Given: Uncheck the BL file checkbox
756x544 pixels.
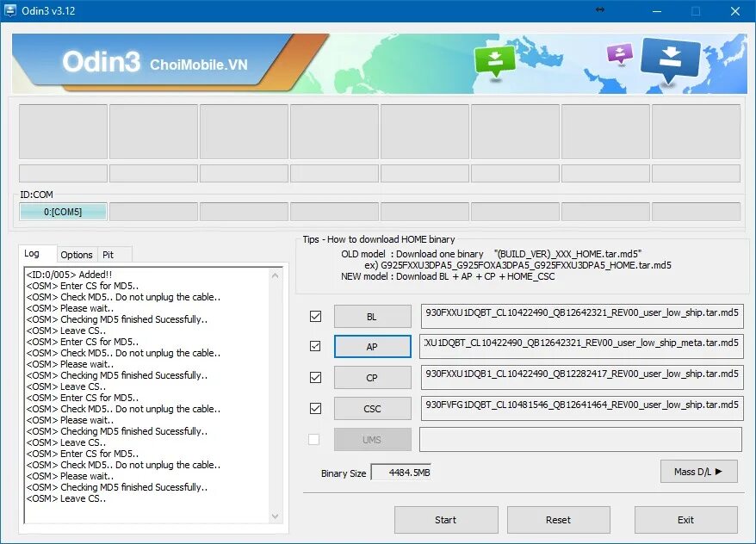Looking at the screenshot, I should 315,316.
